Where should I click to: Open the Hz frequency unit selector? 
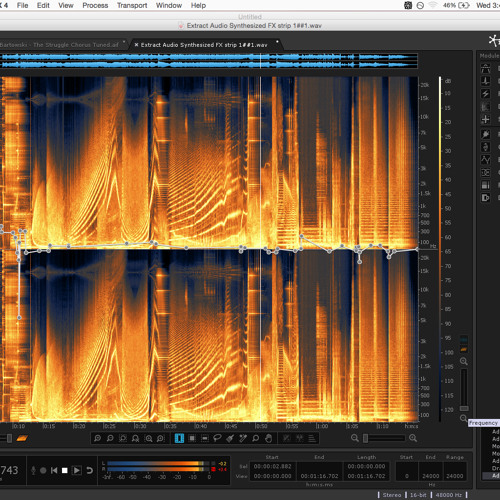pyautogui.click(x=432, y=484)
